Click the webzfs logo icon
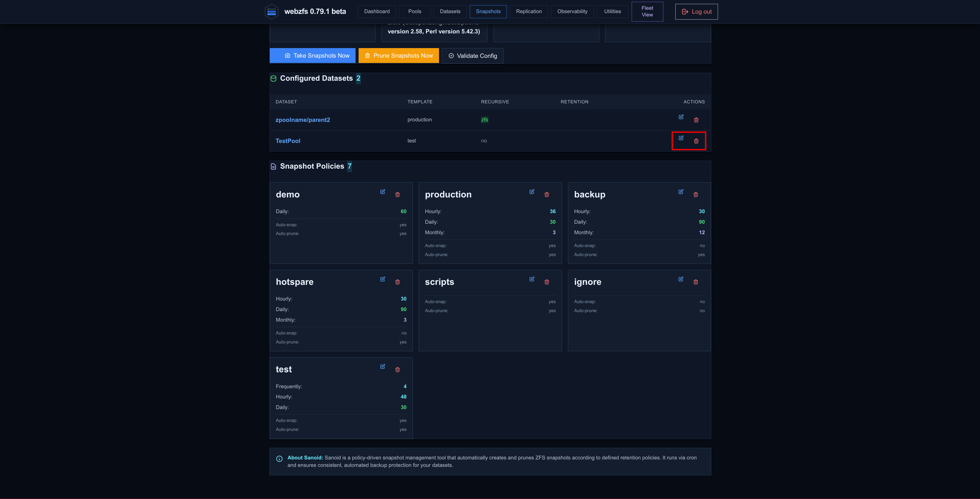 272,12
